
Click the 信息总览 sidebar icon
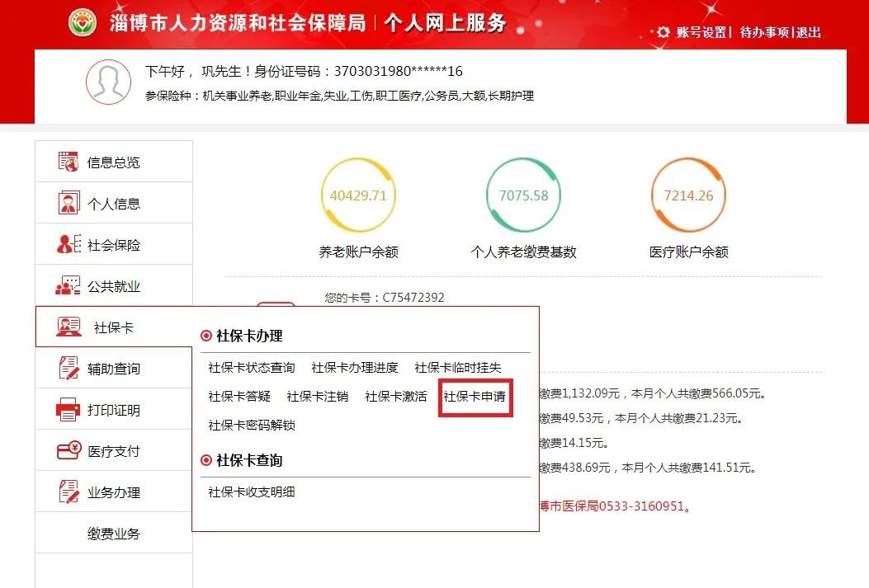(68, 162)
